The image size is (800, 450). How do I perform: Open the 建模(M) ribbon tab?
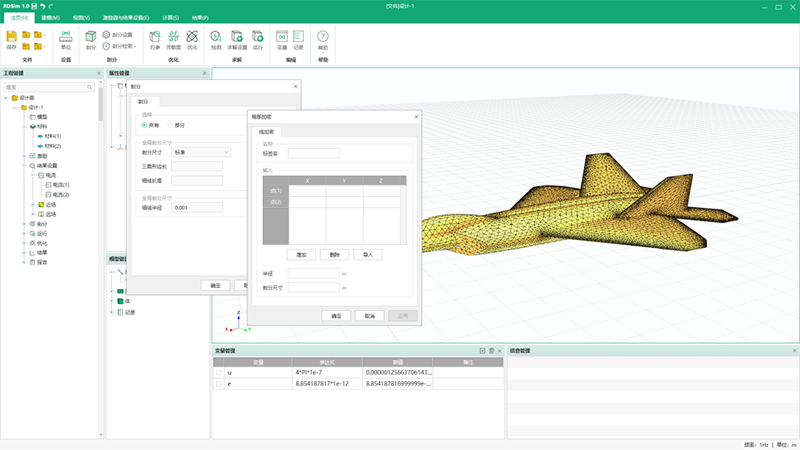[50, 18]
